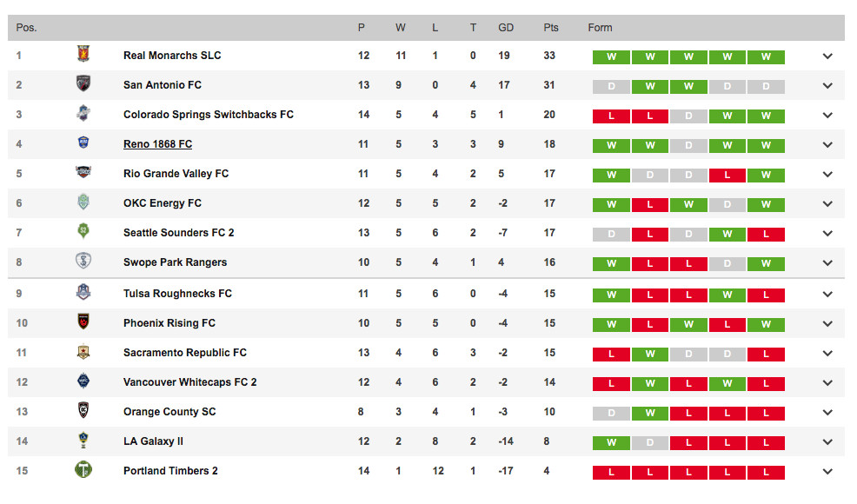Image resolution: width=857 pixels, height=504 pixels.
Task: Open the Tulsa Roughnecks FC team link
Action: pos(177,294)
